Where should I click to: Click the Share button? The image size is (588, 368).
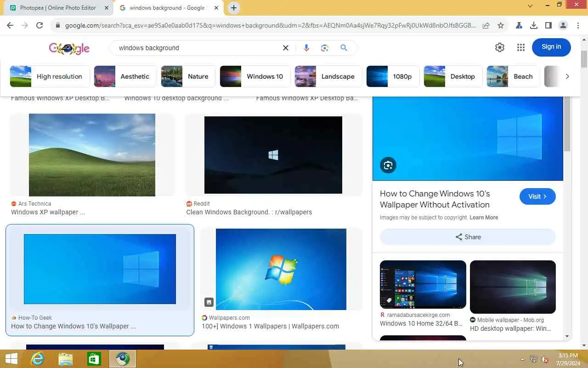point(468,237)
